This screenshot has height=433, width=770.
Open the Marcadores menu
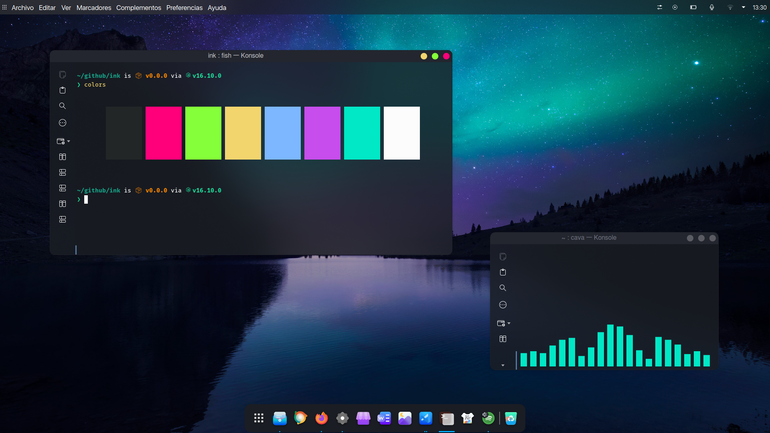pos(94,8)
